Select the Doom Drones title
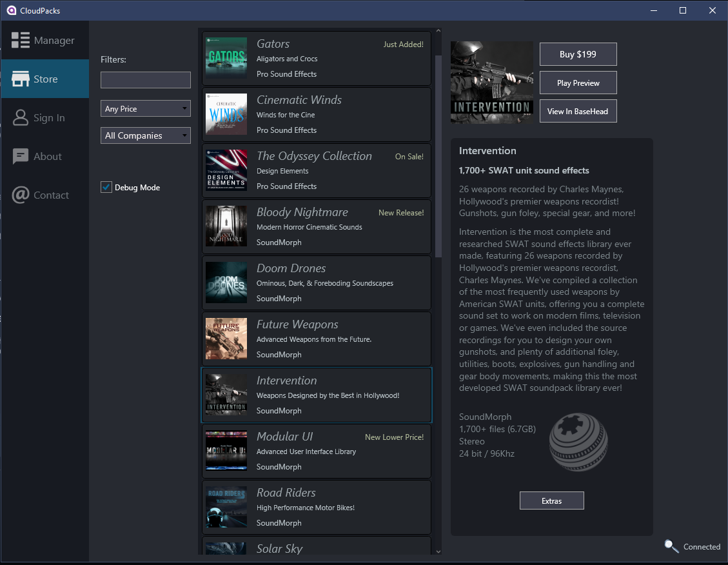This screenshot has height=565, width=728. (x=291, y=268)
